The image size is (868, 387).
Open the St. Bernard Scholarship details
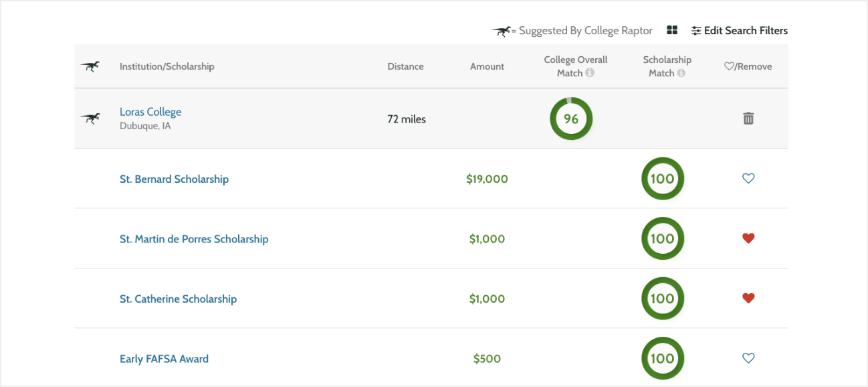click(x=174, y=179)
